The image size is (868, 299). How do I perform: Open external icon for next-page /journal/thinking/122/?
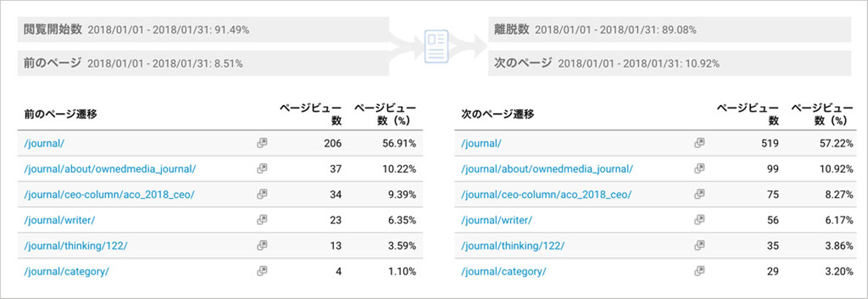pyautogui.click(x=699, y=245)
